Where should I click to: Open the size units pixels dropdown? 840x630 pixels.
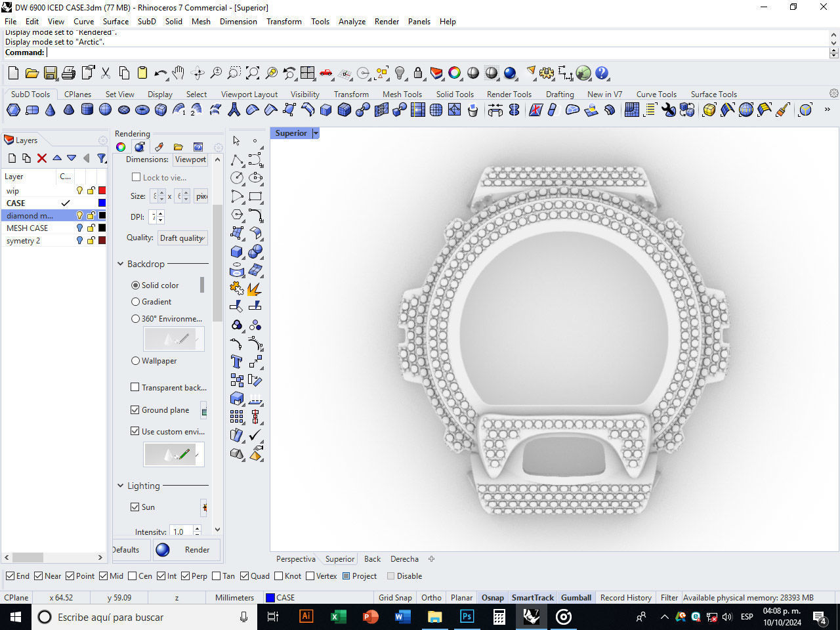201,196
